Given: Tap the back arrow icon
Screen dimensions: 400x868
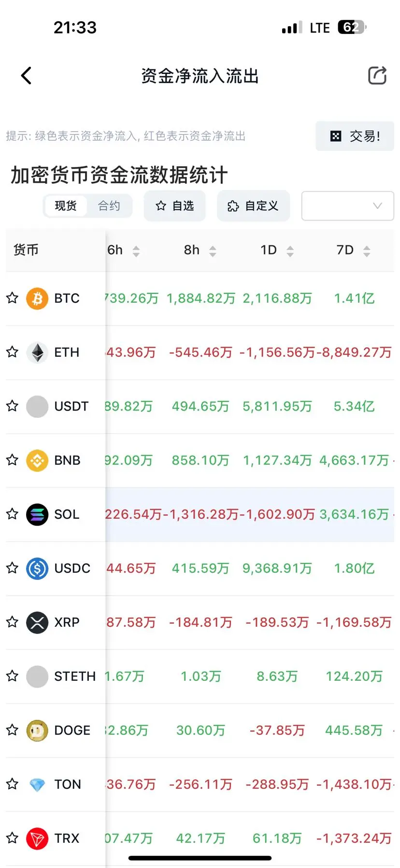Looking at the screenshot, I should 27,75.
